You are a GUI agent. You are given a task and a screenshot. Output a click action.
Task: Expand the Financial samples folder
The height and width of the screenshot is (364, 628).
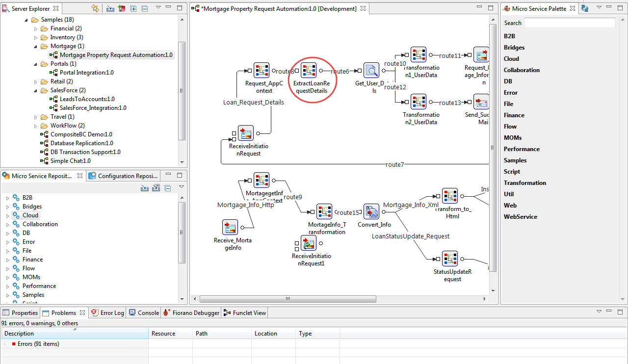click(x=36, y=28)
